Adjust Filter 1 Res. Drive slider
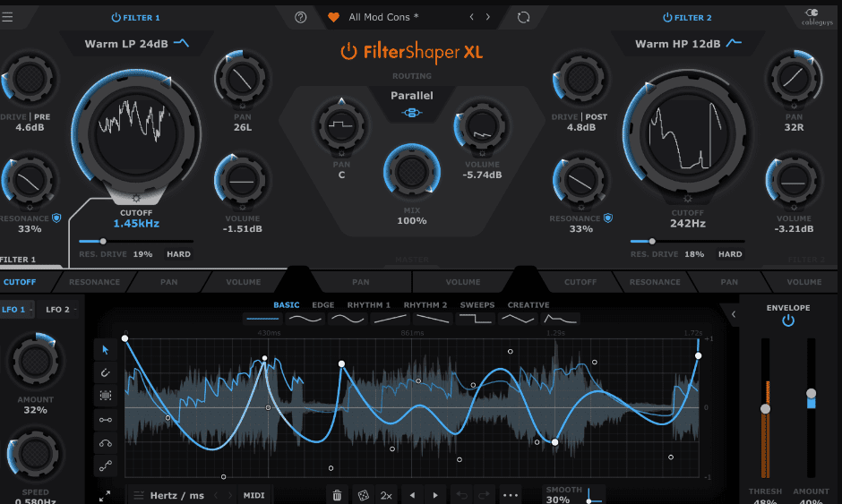Screen dimensions: 842x504 tap(103, 241)
